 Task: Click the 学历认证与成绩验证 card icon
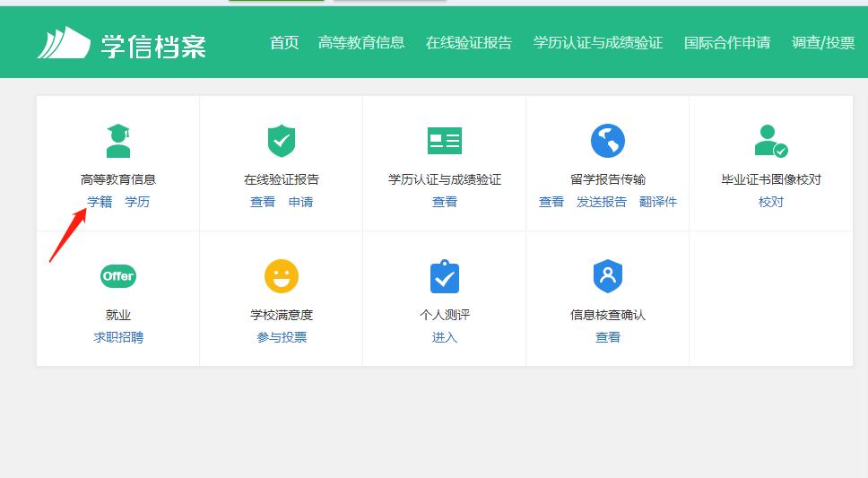444,141
